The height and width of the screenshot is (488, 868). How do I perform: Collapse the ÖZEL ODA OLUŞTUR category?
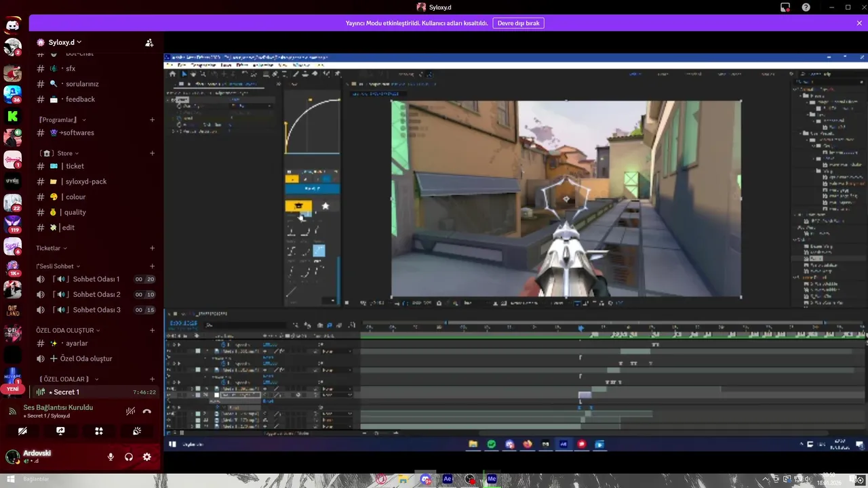coord(68,330)
